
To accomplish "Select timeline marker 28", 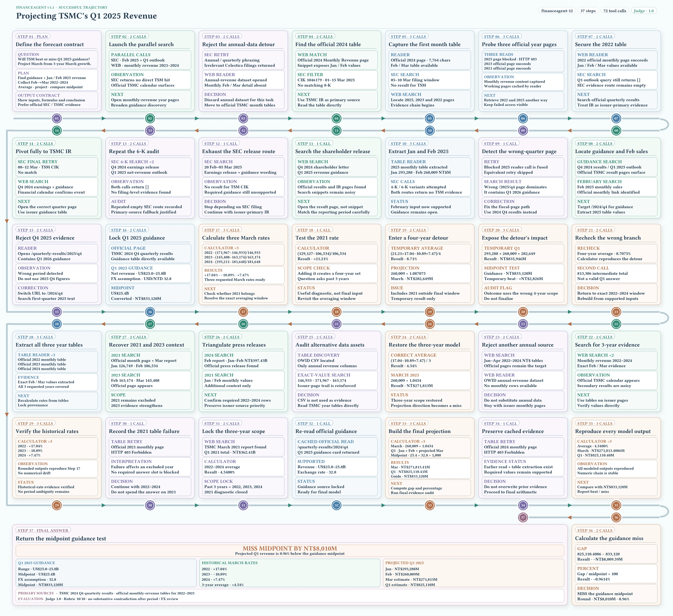I will (x=57, y=324).
